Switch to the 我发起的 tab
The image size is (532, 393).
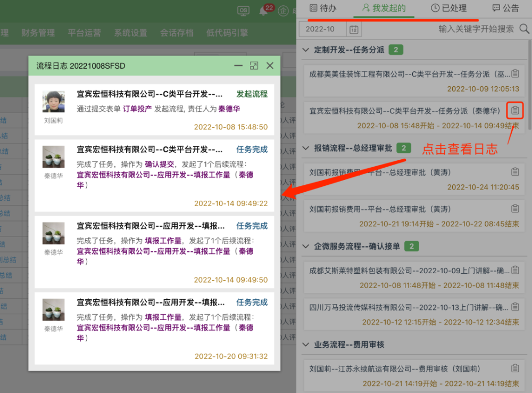pyautogui.click(x=384, y=8)
